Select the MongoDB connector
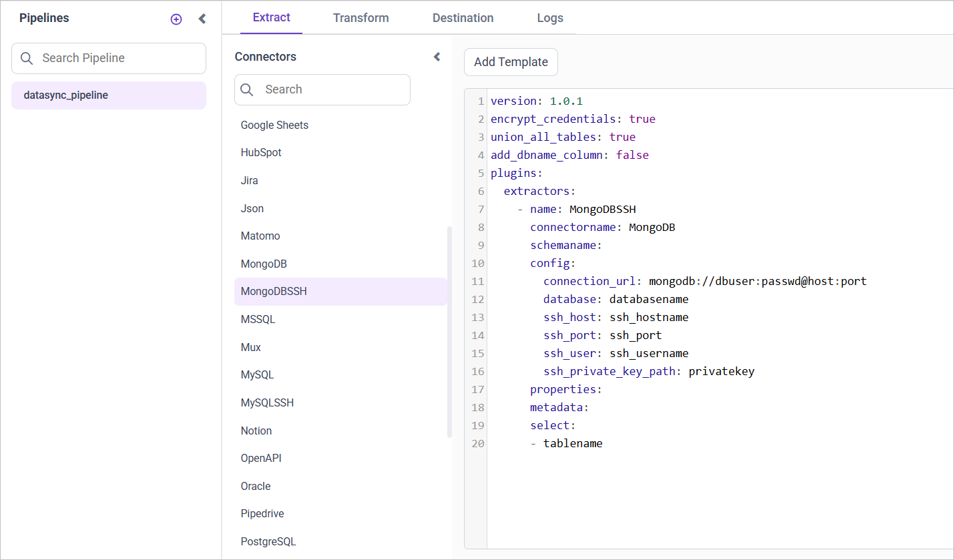 (x=263, y=263)
